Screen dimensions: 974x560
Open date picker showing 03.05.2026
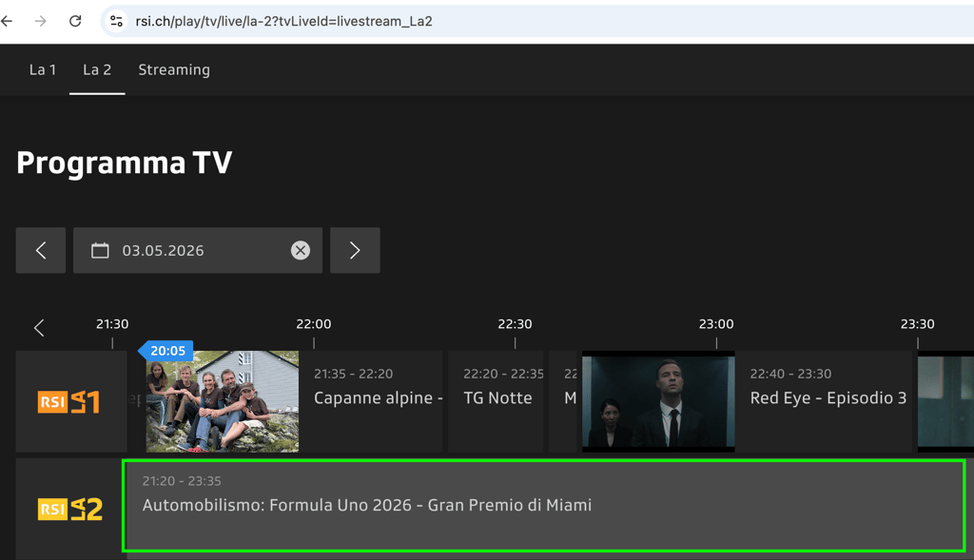[x=198, y=250]
